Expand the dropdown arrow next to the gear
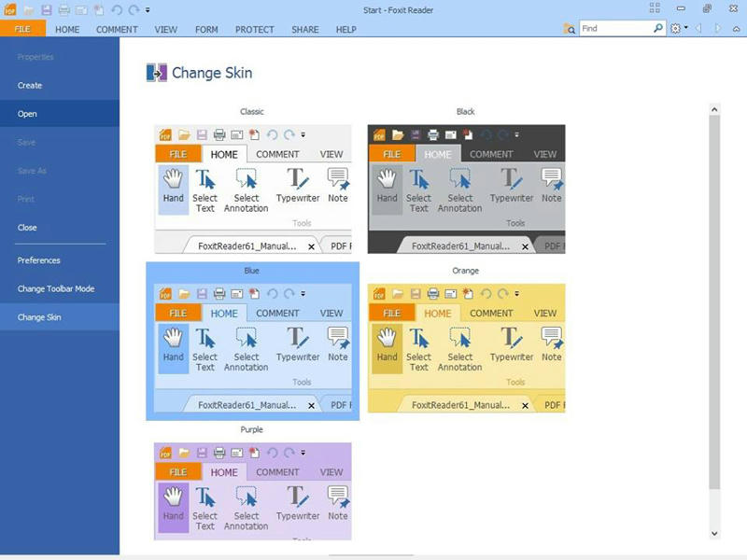The width and height of the screenshot is (747, 560). pos(686,28)
